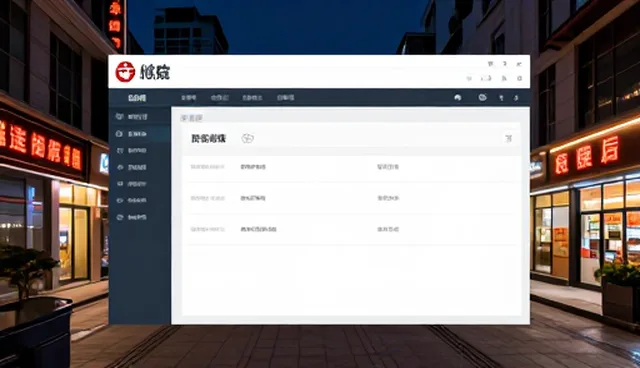640x368 pixels.
Task: Click the dark value text in the first table row
Action: point(253,167)
